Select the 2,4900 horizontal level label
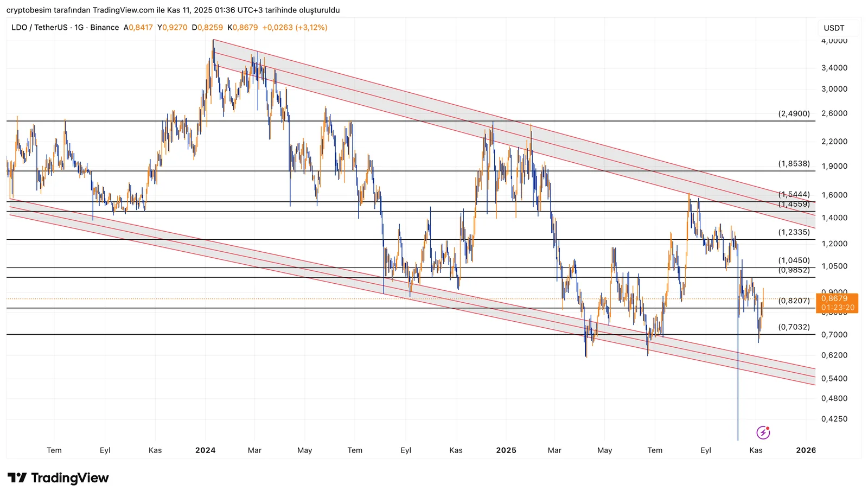 794,114
